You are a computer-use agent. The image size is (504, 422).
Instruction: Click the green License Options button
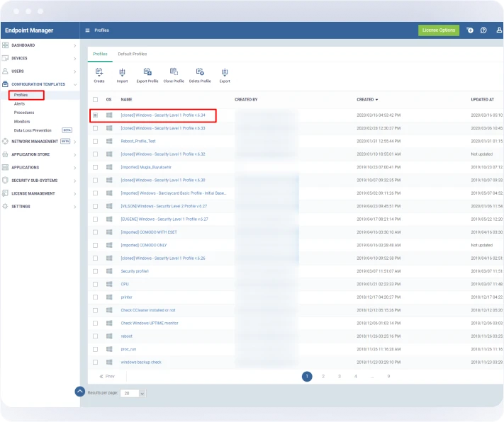pos(438,30)
